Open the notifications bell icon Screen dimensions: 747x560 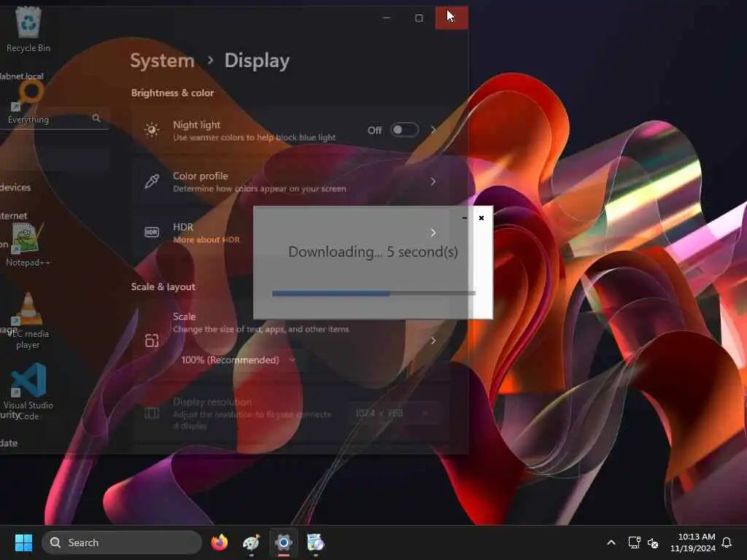(727, 542)
